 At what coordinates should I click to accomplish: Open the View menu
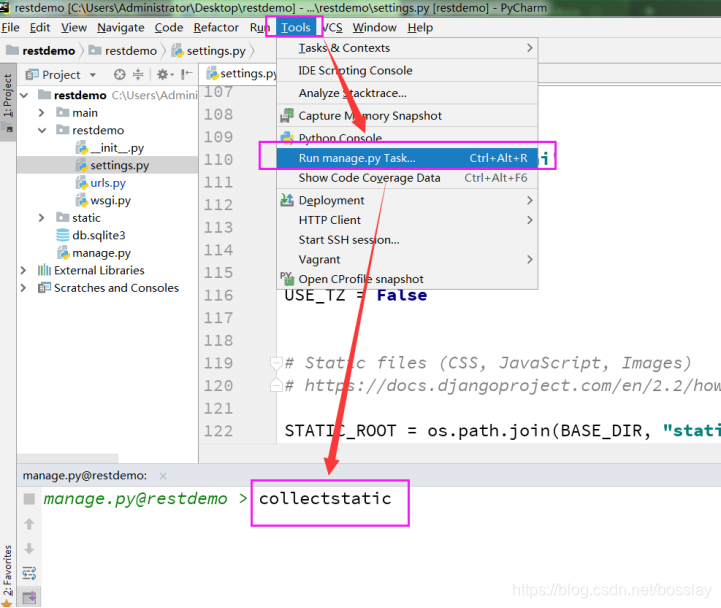point(74,28)
